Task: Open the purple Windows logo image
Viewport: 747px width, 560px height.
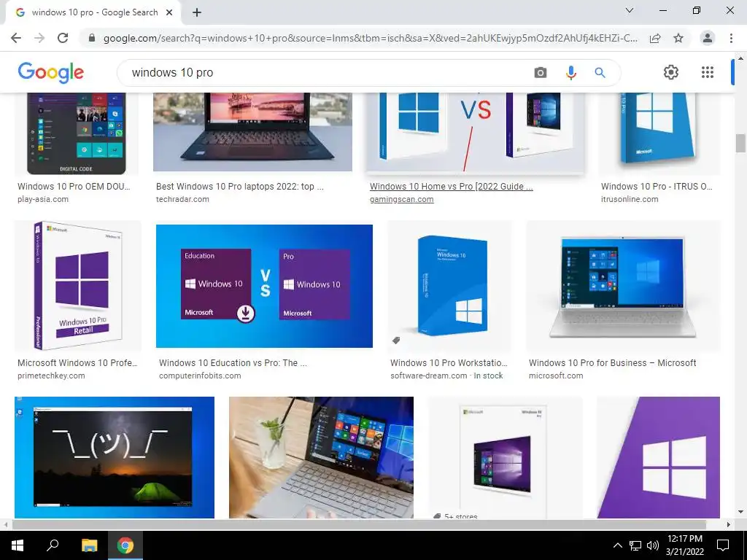Action: click(659, 457)
